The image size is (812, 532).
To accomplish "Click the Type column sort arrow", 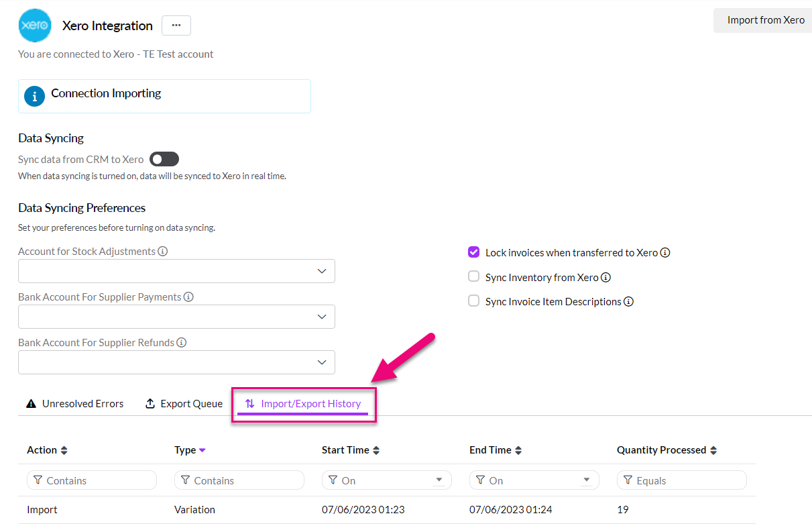I will coord(202,451).
